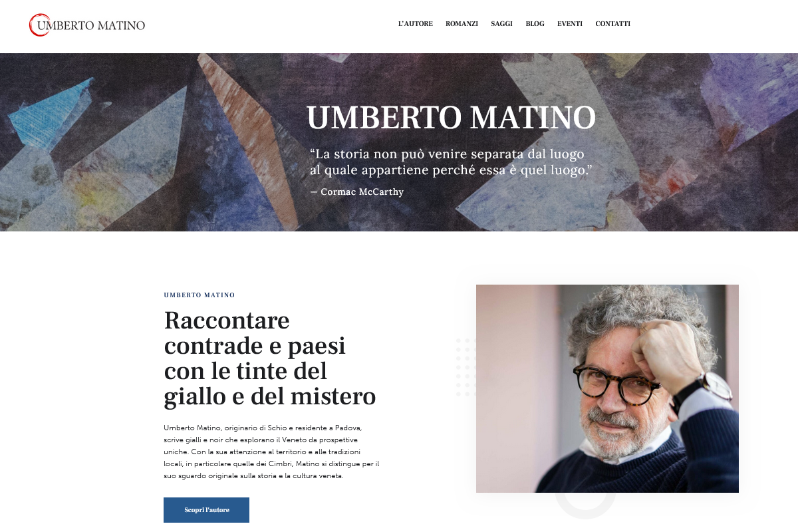Open the L'AUTORE menu item
The height and width of the screenshot is (532, 798).
pos(416,24)
